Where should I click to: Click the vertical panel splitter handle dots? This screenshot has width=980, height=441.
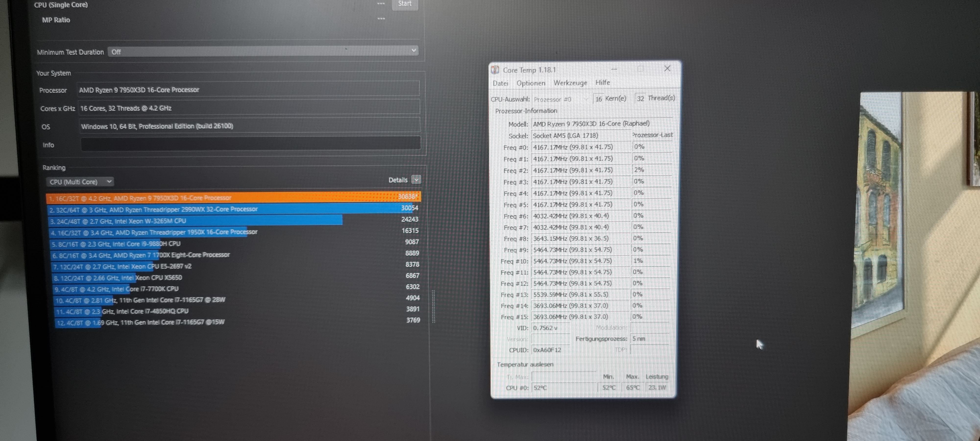pos(434,307)
